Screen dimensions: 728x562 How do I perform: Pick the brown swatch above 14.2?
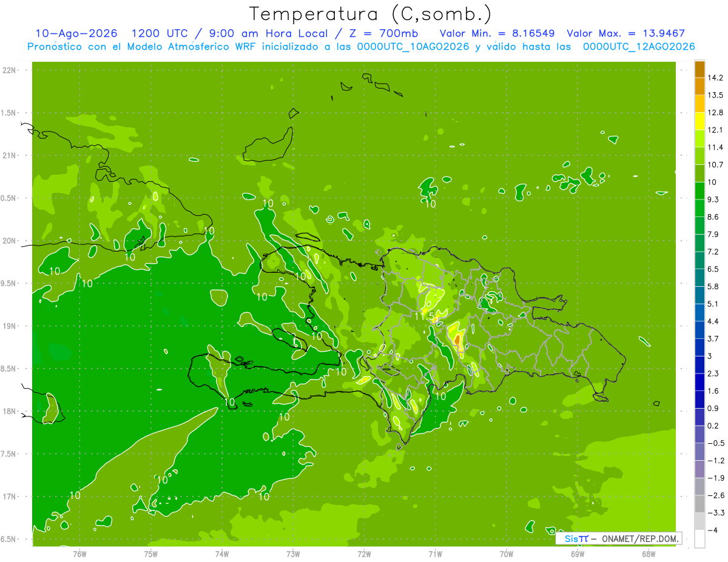point(699,69)
